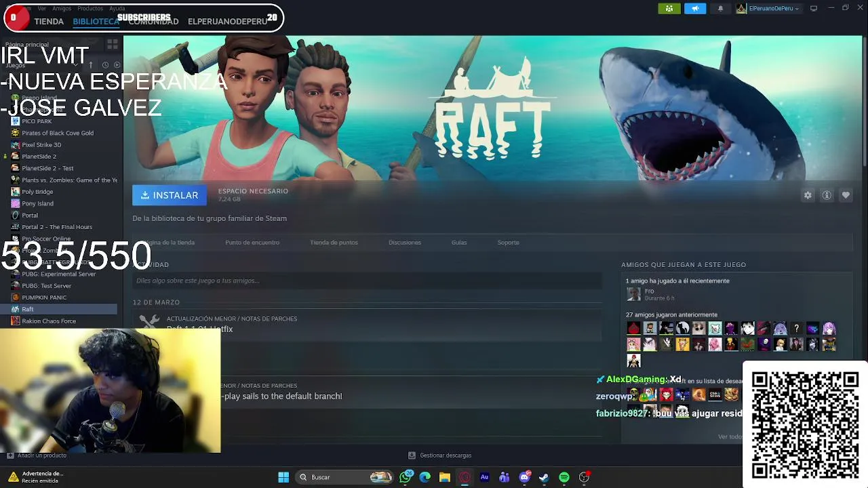Screen dimensions: 868x488
Task: Click the wrench icon on the update post
Action: tap(149, 323)
